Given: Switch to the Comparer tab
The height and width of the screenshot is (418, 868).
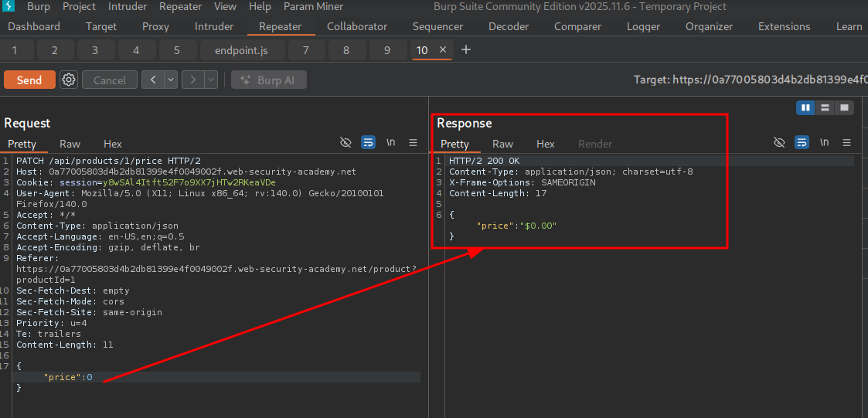Looking at the screenshot, I should coord(577,26).
